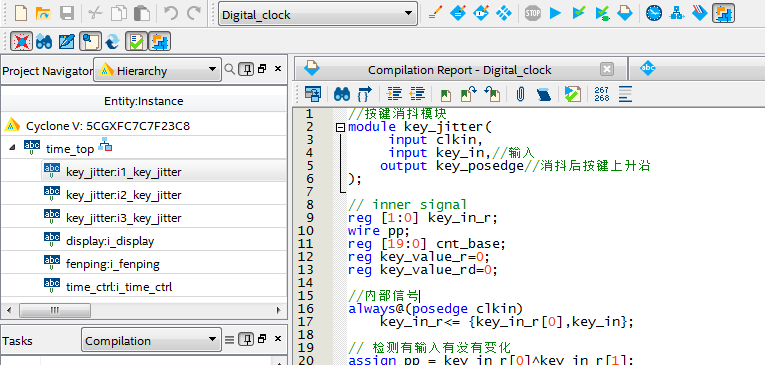Create a new file
Image resolution: width=765 pixels, height=365 pixels.
20,13
